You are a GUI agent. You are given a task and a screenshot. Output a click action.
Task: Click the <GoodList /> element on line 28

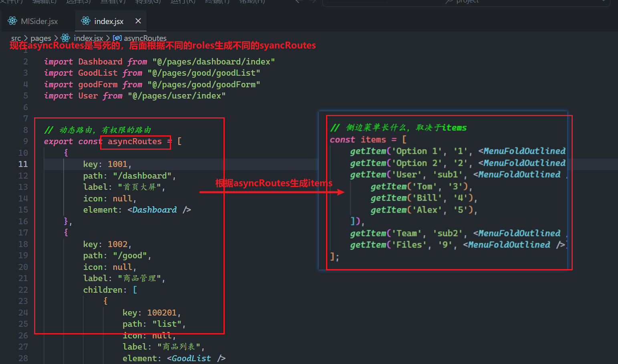[196, 358]
